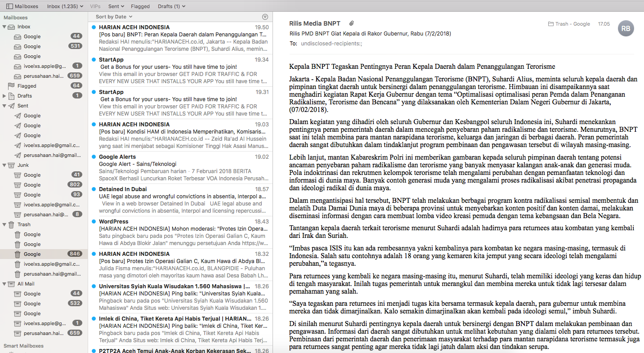Open HARIAN ACEH INDONESIA message from 19.03

tap(180, 135)
